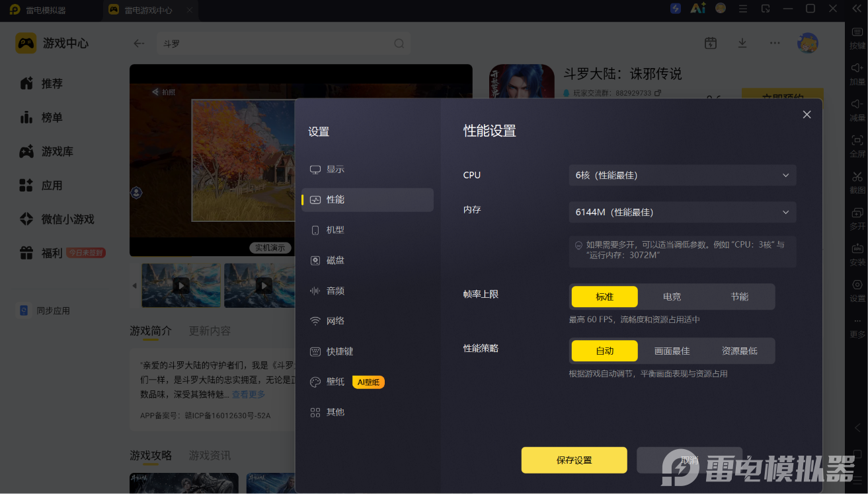Click the 今日未签到 badge next to 福利

tap(85, 253)
